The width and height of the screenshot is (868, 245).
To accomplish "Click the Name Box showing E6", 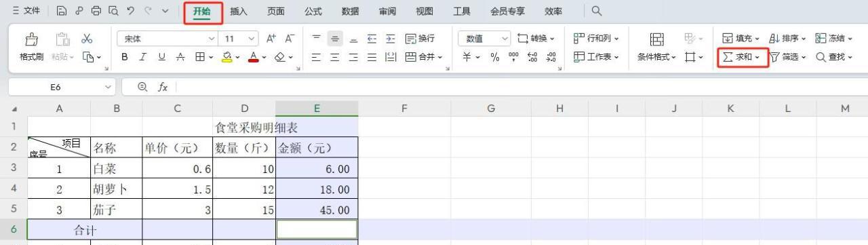I will (62, 87).
